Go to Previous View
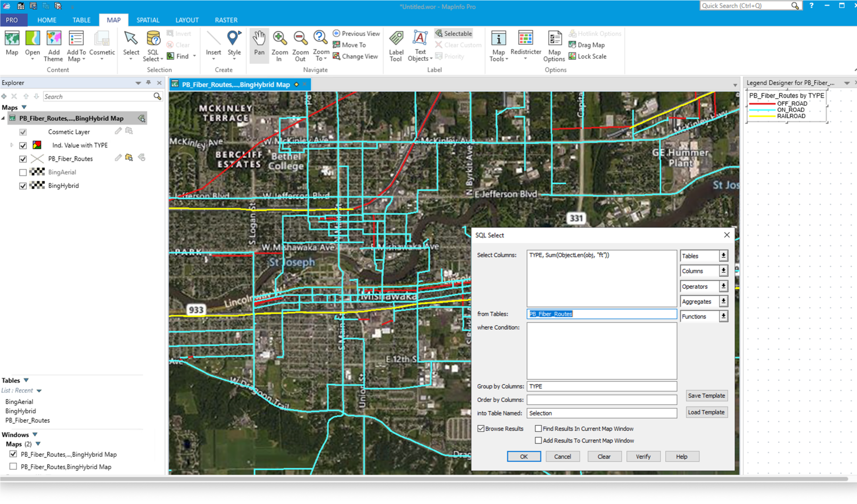The height and width of the screenshot is (504, 857). point(356,34)
